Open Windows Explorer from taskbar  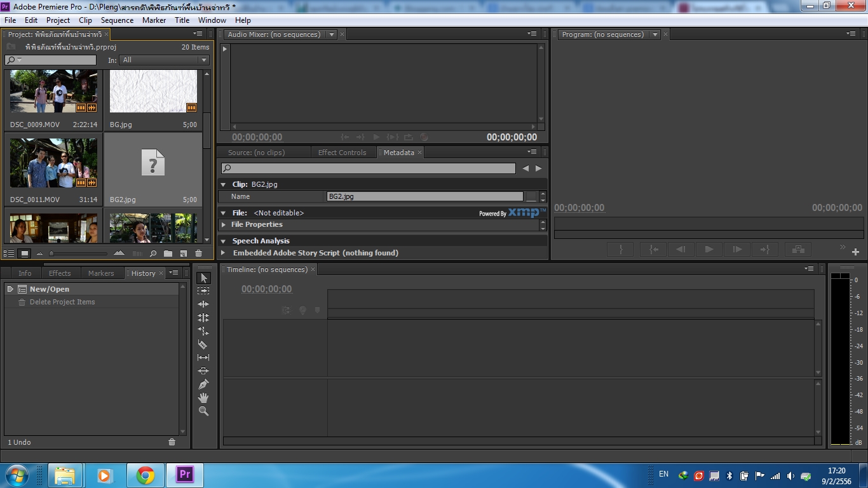click(x=65, y=475)
